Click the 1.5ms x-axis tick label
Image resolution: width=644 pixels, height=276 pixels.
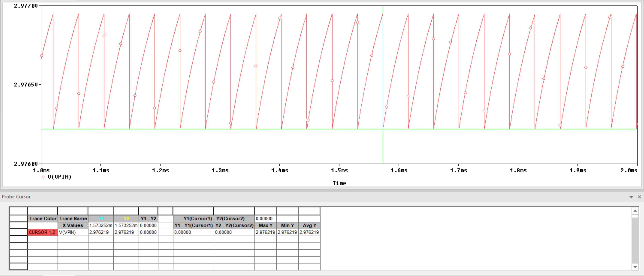tap(339, 170)
